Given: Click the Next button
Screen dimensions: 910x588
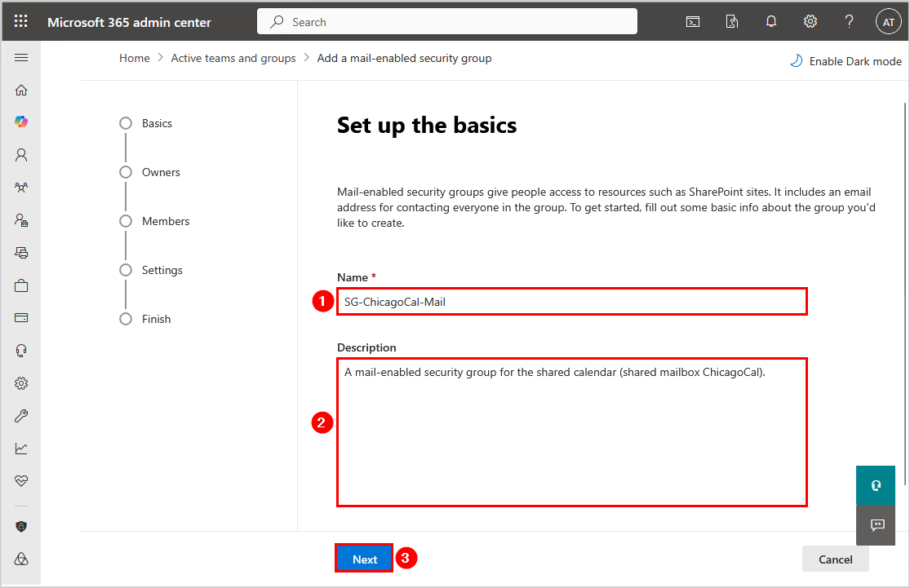Looking at the screenshot, I should coord(365,559).
